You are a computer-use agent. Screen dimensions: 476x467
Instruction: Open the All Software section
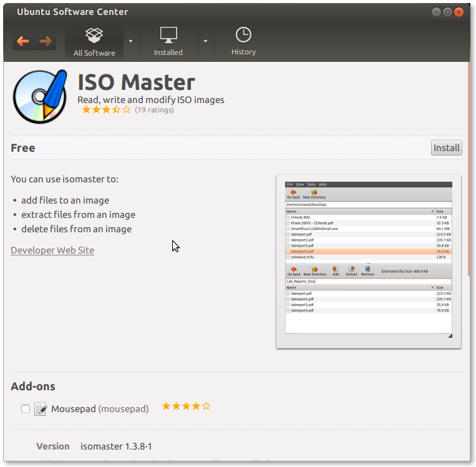[x=94, y=42]
